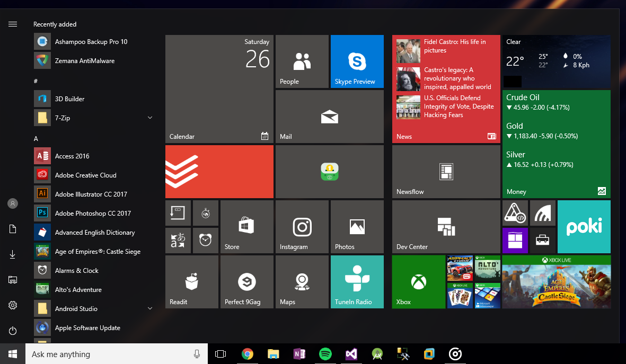Screen dimensions: 626x364
Task: Jump to apps under letter A
Action: (36, 138)
